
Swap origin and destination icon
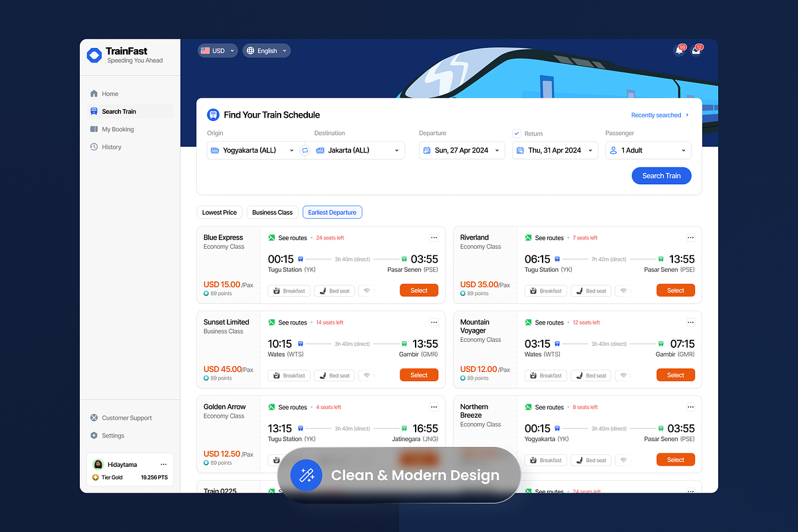click(x=305, y=150)
